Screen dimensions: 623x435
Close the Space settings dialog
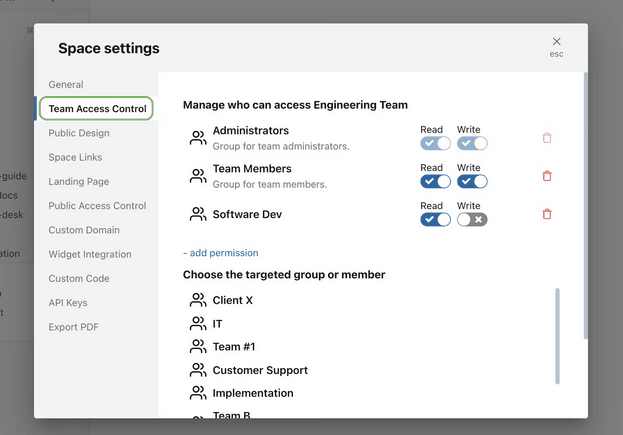556,42
